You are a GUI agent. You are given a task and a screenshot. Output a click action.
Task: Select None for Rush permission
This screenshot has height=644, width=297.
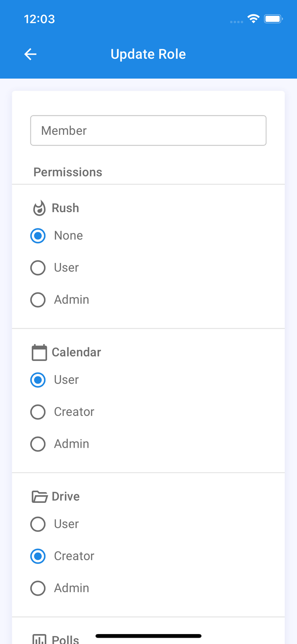tap(38, 236)
